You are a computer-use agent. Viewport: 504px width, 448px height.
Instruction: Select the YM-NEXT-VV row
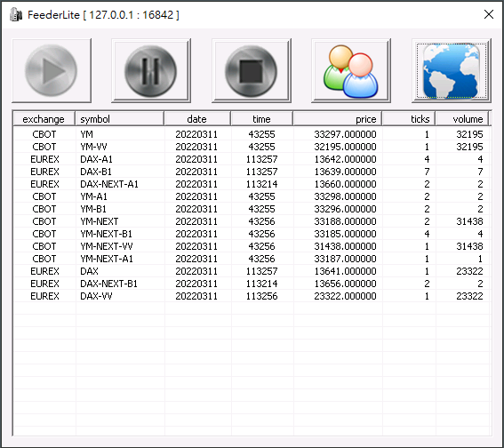coord(252,246)
